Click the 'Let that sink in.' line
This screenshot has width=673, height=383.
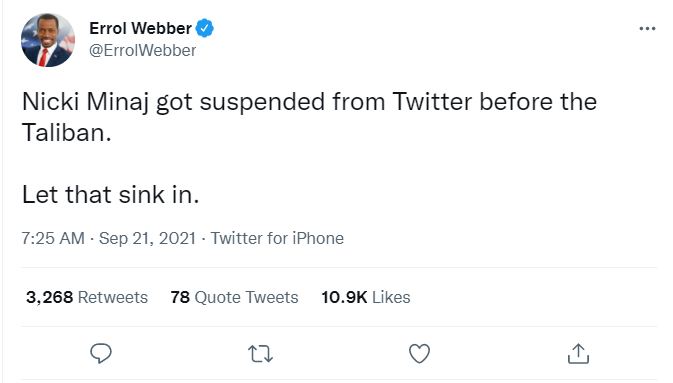tap(111, 195)
